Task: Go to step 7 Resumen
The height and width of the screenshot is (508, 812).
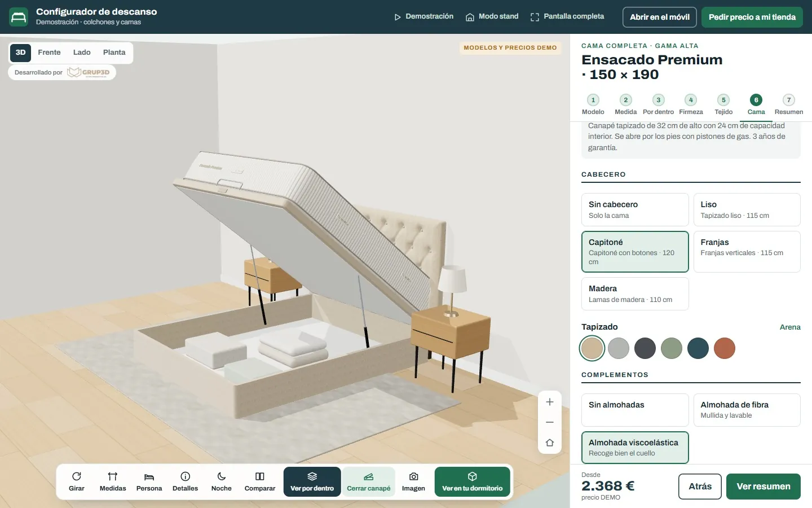Action: (x=789, y=104)
